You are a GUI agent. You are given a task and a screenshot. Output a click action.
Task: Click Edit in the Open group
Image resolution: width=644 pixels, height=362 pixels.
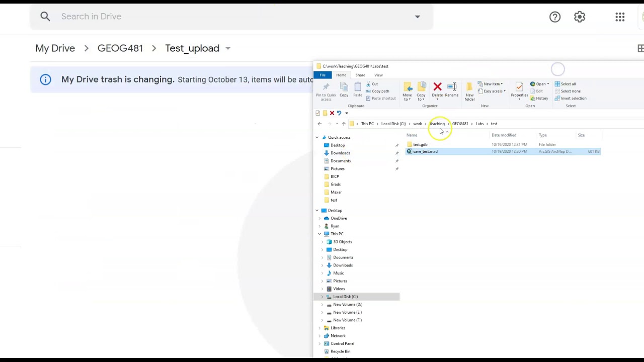click(x=537, y=91)
